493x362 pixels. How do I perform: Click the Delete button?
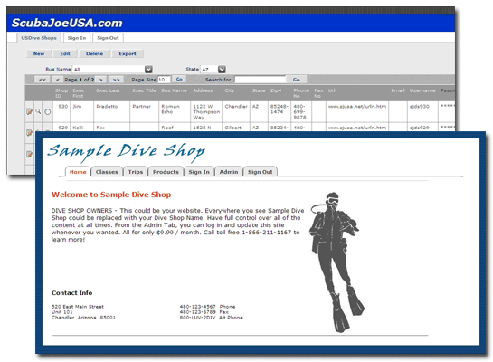click(94, 53)
